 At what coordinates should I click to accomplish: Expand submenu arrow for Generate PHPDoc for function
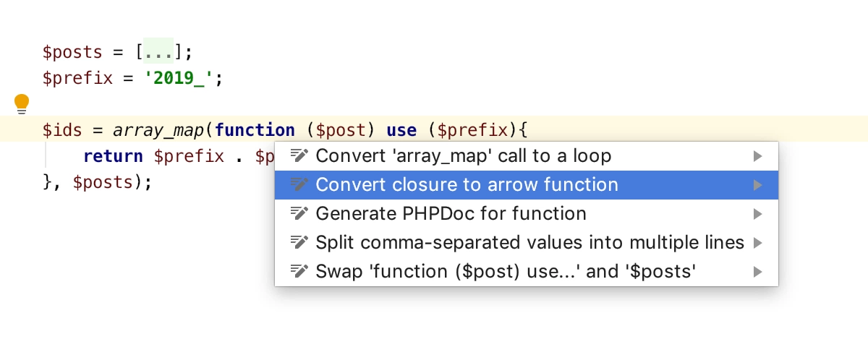(757, 214)
